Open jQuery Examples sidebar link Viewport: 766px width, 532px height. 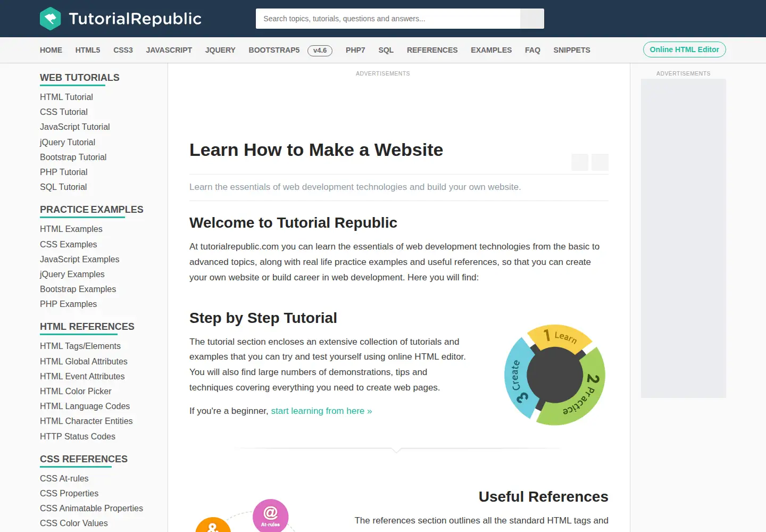click(x=72, y=274)
